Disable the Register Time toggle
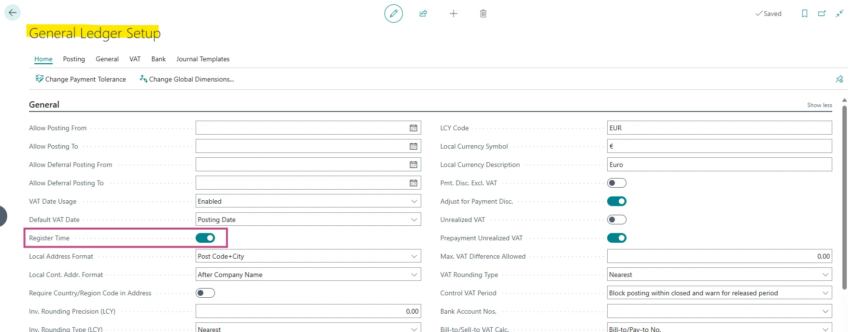 [x=205, y=238]
